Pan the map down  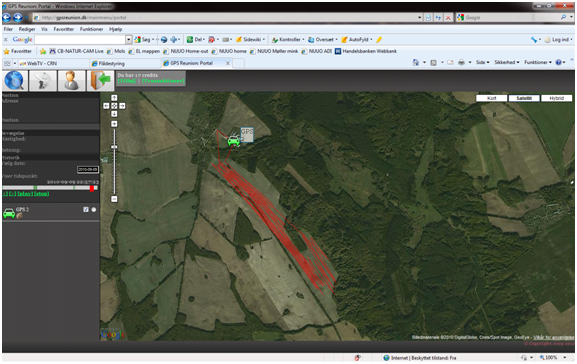[x=114, y=114]
